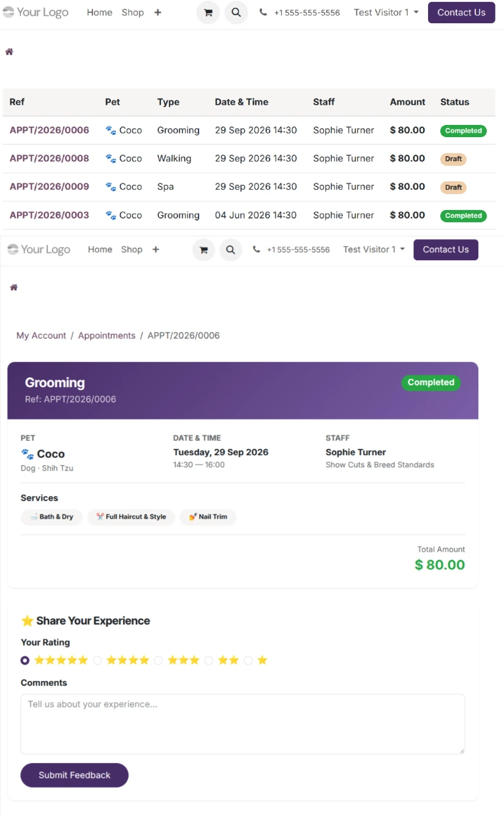
Task: Open the shopping cart icon in top header
Action: [208, 12]
